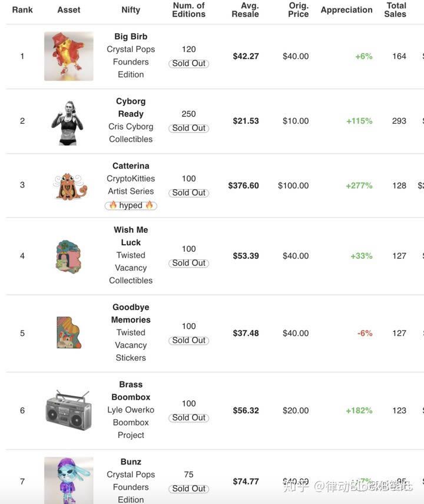The image size is (424, 504).
Task: Open the Big Birb asset thumbnail
Action: 69,56
